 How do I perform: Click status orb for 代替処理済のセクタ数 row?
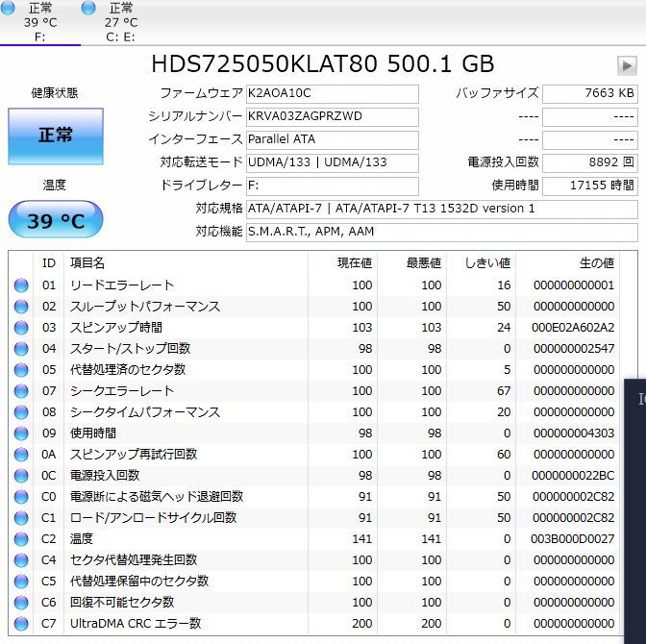coord(21,370)
